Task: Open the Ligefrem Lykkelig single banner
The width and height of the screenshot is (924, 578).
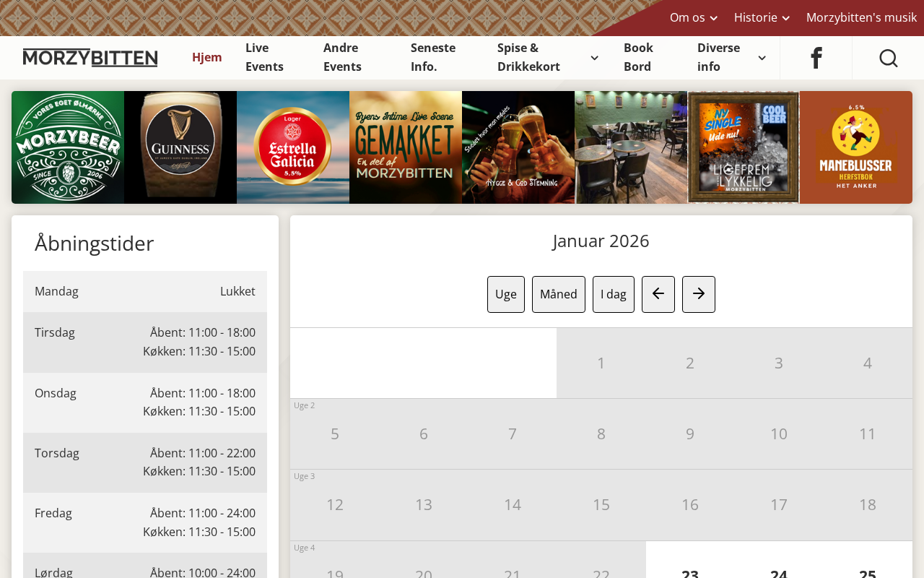Action: (x=744, y=147)
